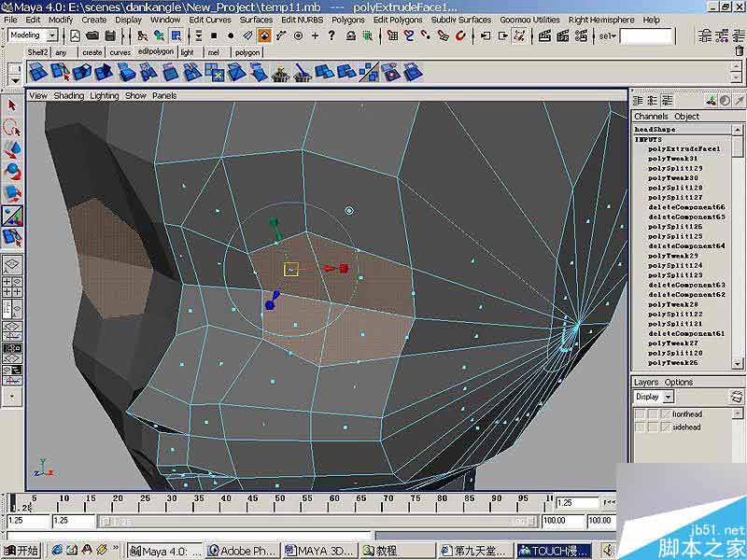
Task: Open the sel quick selection dropdown
Action: click(x=608, y=35)
